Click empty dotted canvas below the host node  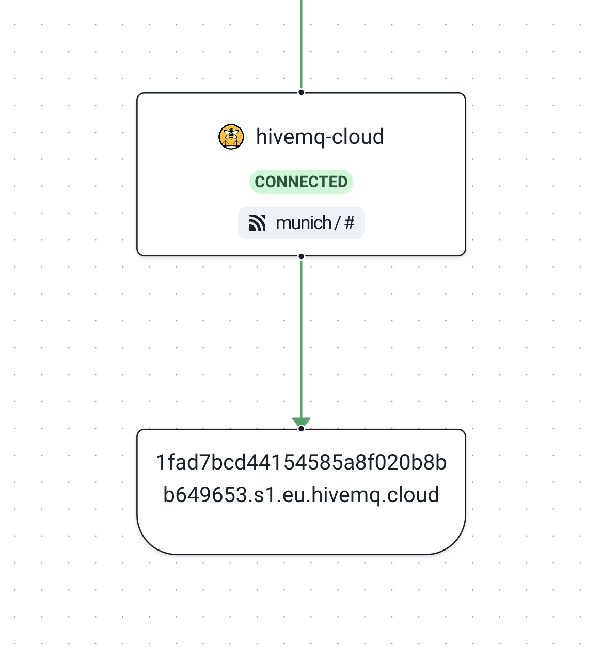301,605
